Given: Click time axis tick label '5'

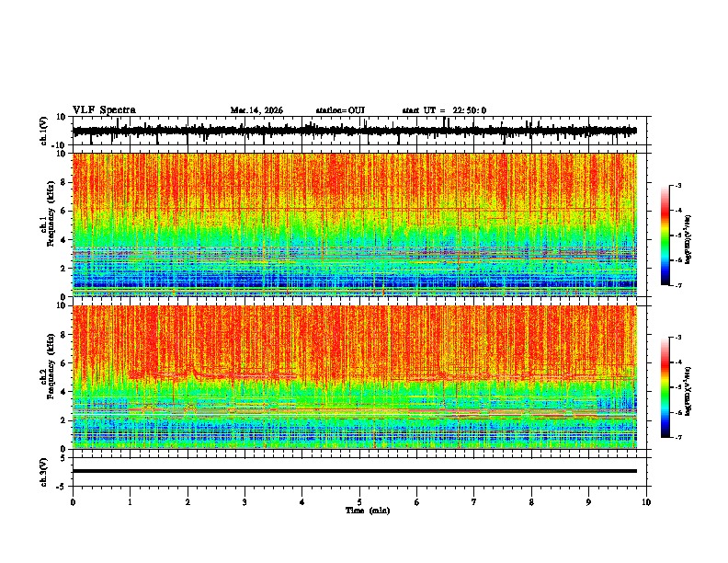Looking at the screenshot, I should (x=359, y=502).
